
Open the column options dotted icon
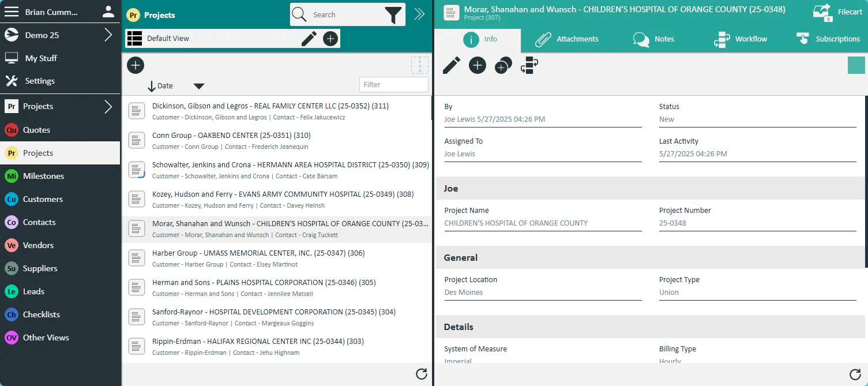click(x=420, y=65)
